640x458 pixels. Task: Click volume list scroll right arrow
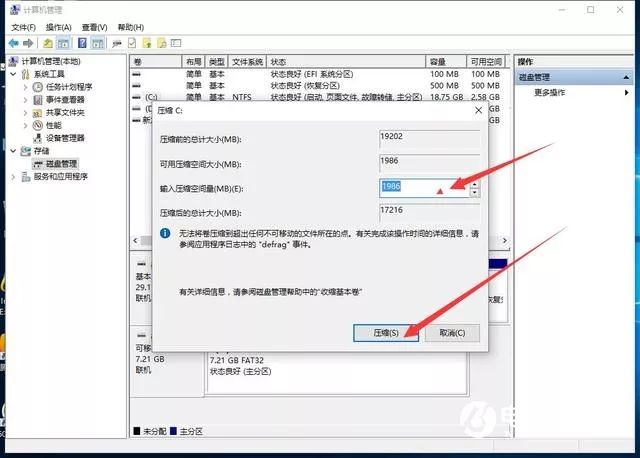click(505, 240)
